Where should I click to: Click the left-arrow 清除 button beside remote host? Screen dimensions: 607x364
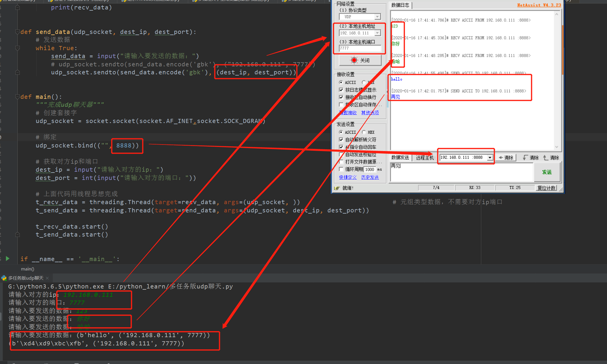[506, 158]
